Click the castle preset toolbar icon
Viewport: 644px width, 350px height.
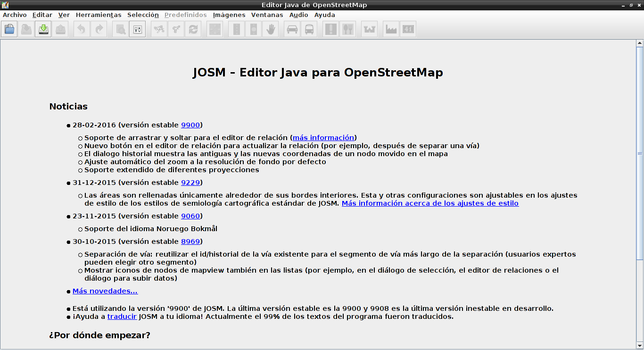369,29
